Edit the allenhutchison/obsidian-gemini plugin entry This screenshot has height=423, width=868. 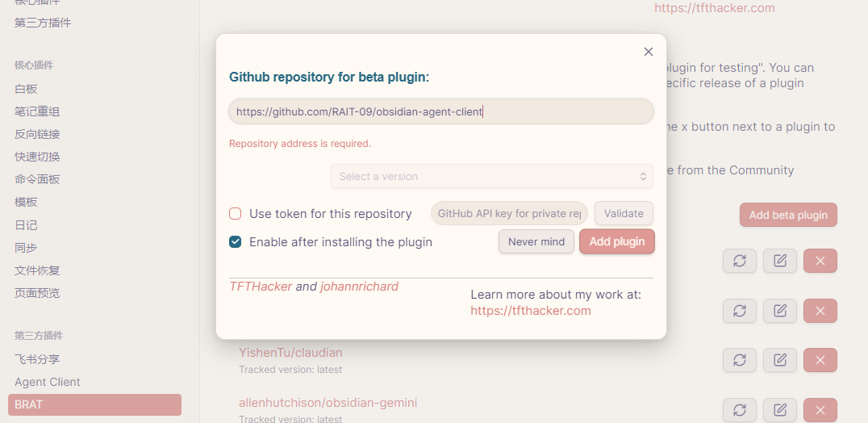(779, 410)
